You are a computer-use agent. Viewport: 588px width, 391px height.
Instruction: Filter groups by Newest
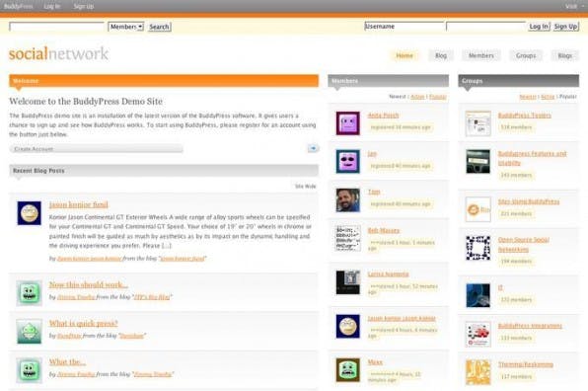(x=528, y=97)
